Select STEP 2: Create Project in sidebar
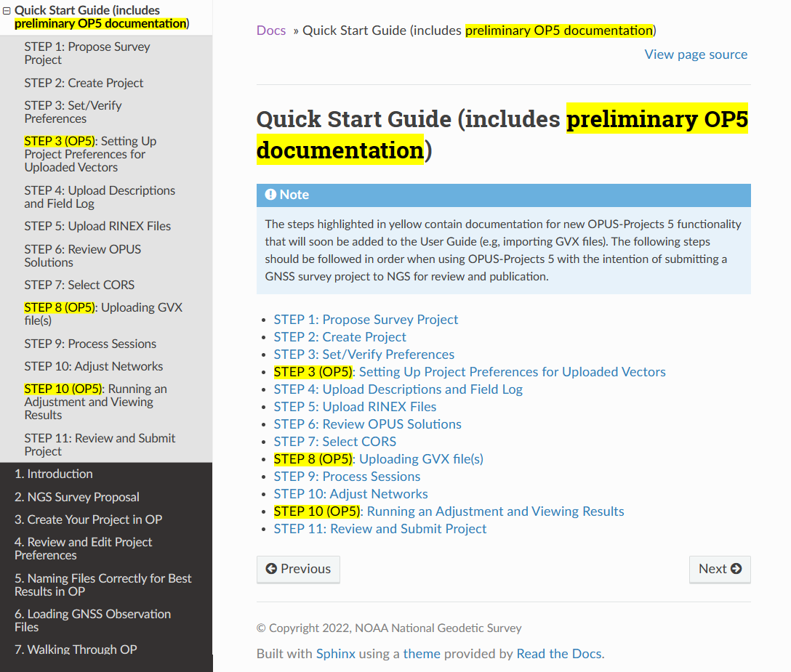Image resolution: width=791 pixels, height=672 pixels. coord(84,83)
